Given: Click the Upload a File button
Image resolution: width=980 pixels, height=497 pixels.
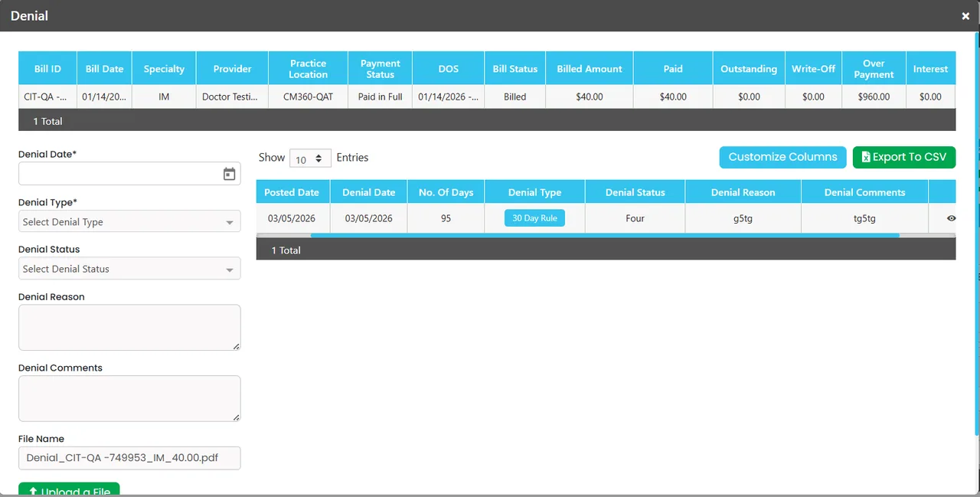Looking at the screenshot, I should (x=69, y=490).
